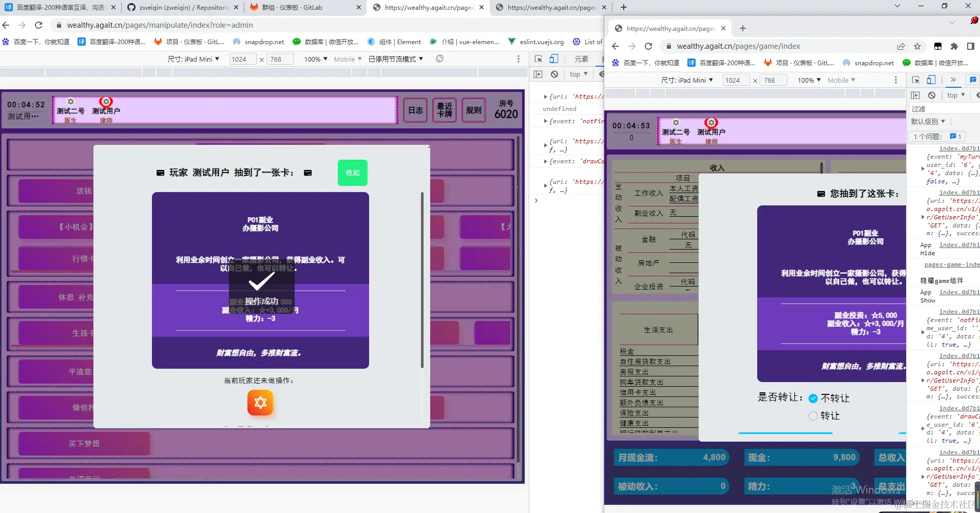Open a new tab in the left browser window

tap(623, 7)
